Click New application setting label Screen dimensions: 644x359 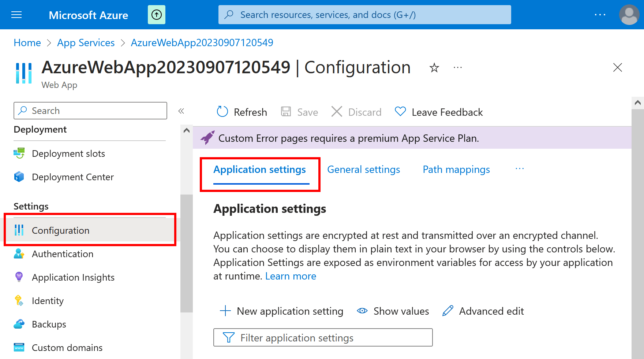(x=290, y=311)
